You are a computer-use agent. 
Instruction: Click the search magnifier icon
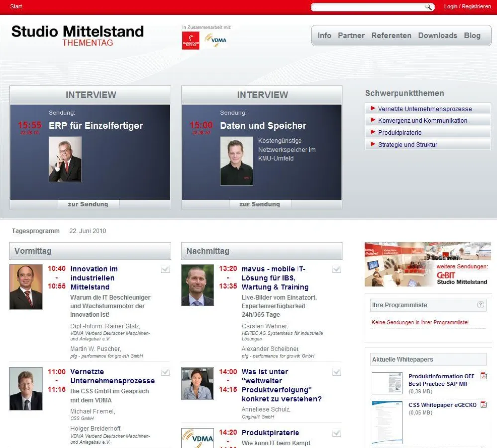pos(429,7)
